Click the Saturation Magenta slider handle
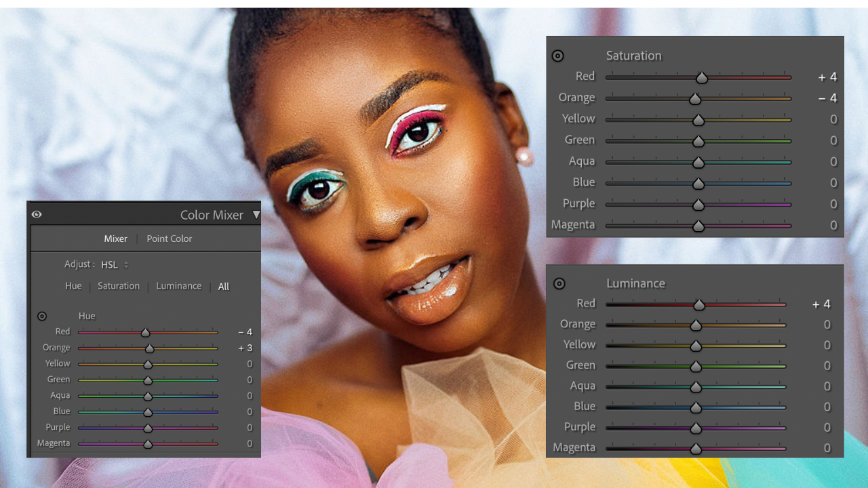 (x=698, y=226)
